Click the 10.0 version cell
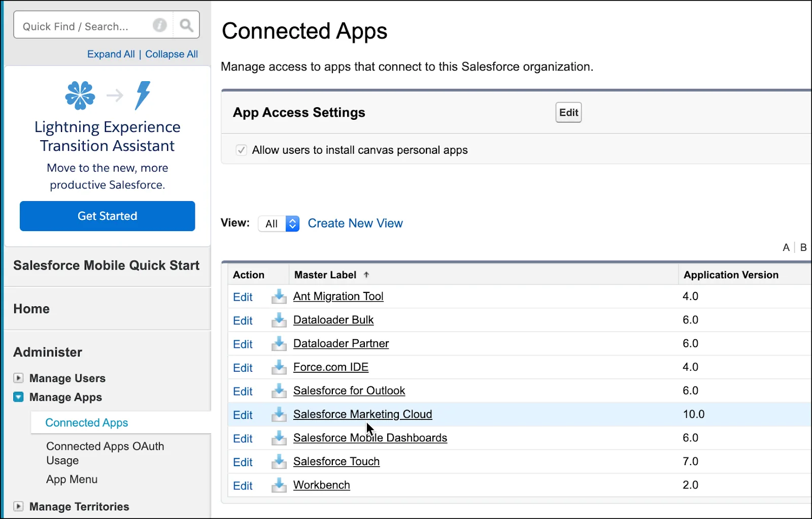Image resolution: width=812 pixels, height=519 pixels. click(693, 414)
